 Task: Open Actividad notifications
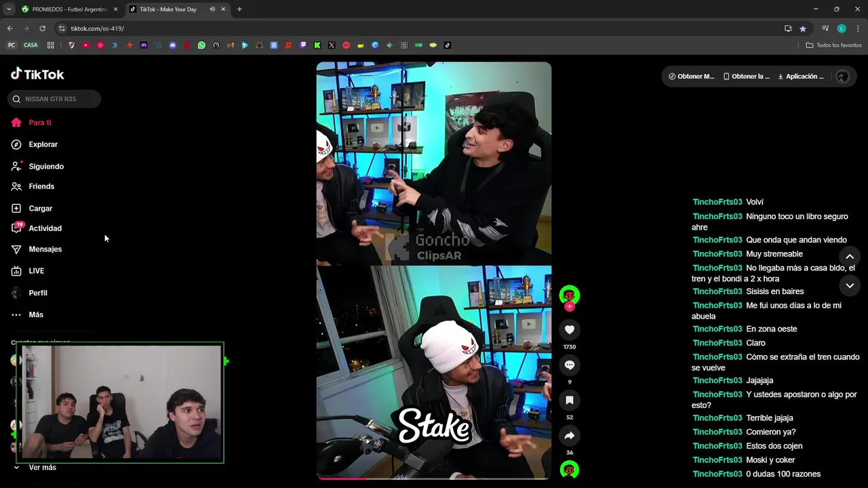click(x=37, y=228)
